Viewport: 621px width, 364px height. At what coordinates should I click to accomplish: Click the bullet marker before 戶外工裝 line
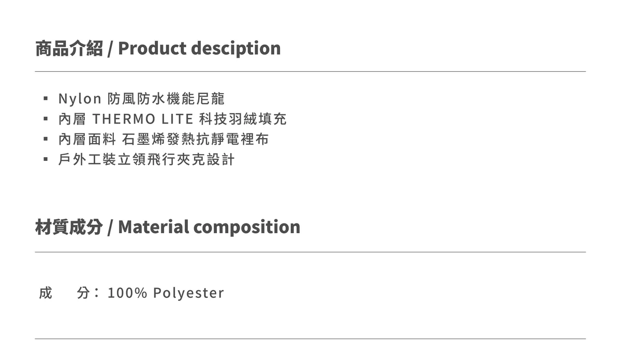point(46,159)
